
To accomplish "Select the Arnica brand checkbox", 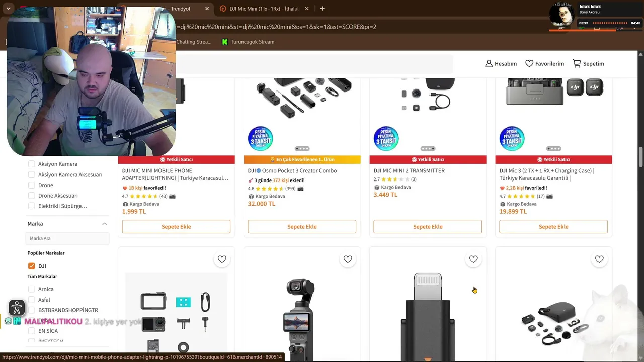I will [32, 289].
